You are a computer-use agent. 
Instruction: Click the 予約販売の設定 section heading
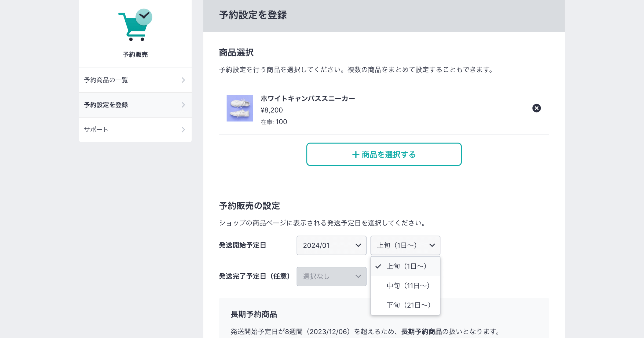[249, 206]
